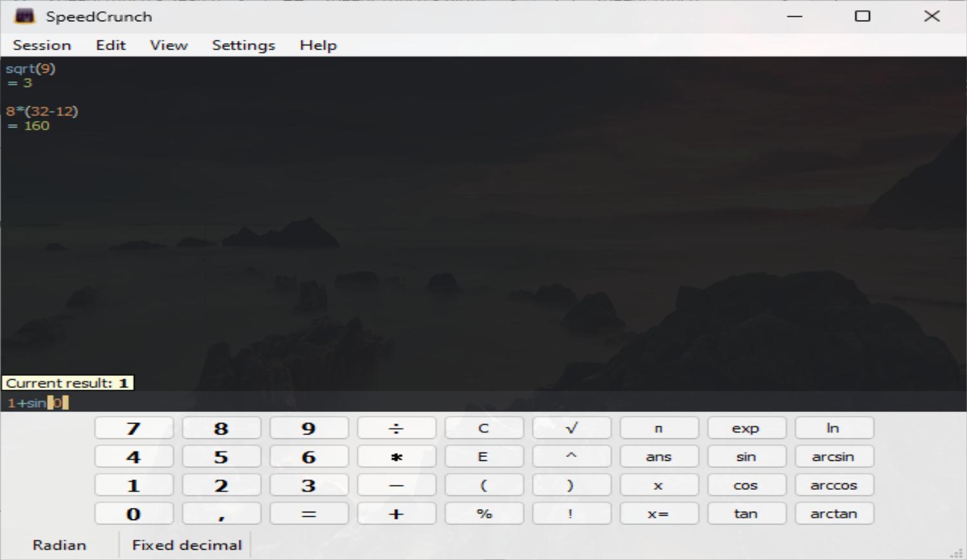Screen dimensions: 967x560
Task: Click inside the expression input field
Action: pos(451,403)
